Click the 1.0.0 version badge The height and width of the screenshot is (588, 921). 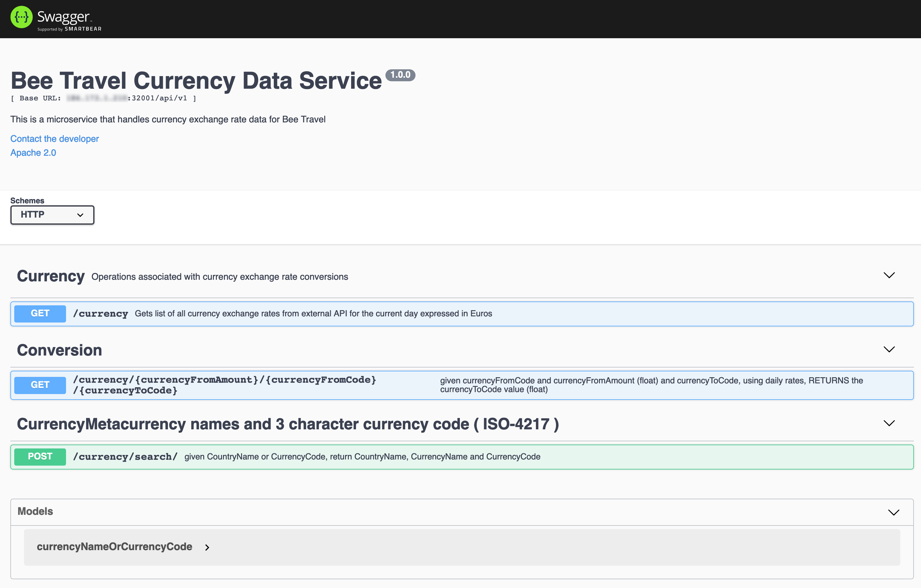click(400, 75)
